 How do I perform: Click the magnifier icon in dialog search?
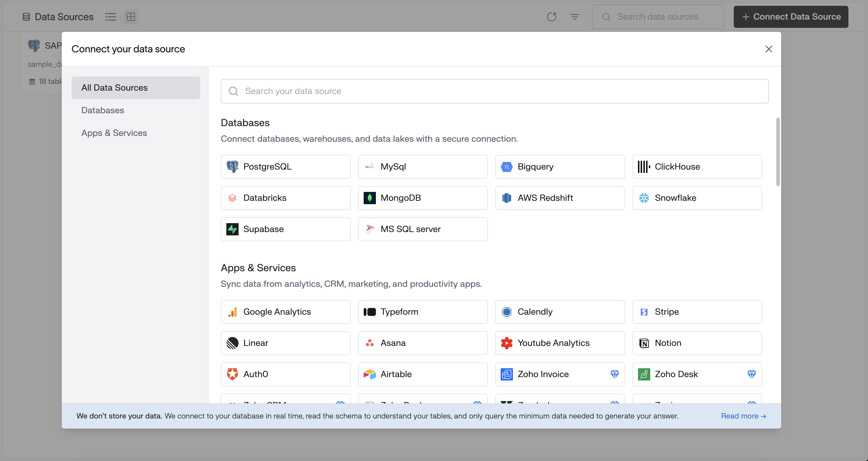click(233, 91)
